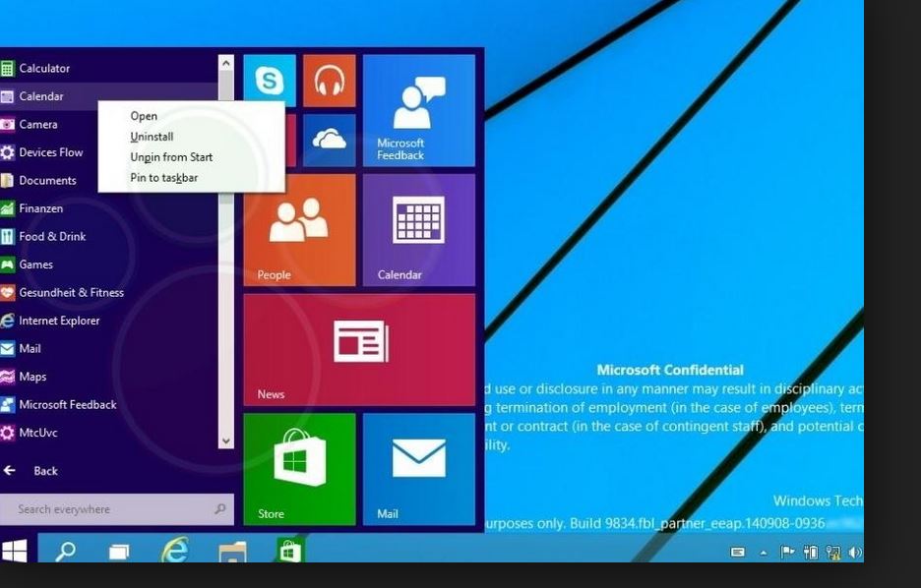Viewport: 921px width, 588px height.
Task: Click the Windows Start button
Action: [x=15, y=551]
